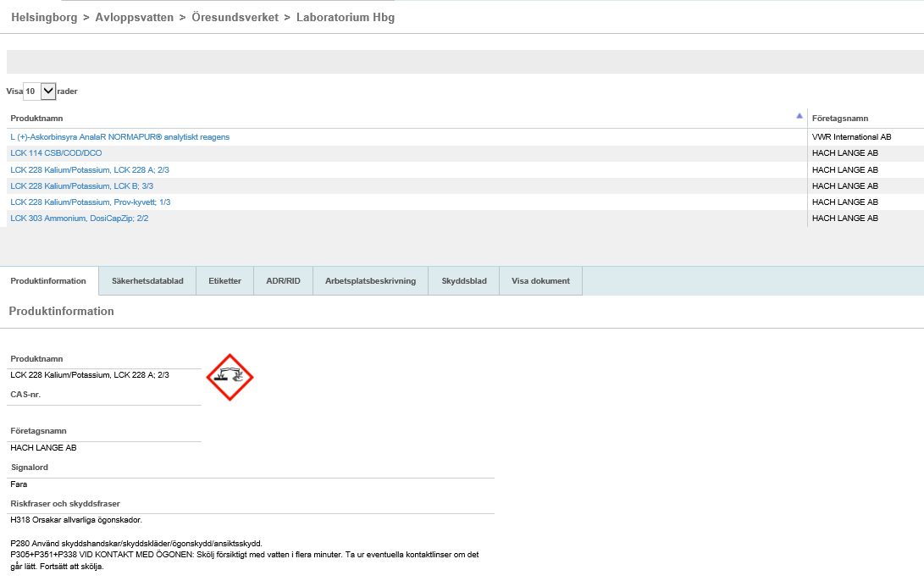The height and width of the screenshot is (581, 924).
Task: Open LCK 228 Kalium/Potassium, LCK B; 3/3
Action: [x=82, y=186]
